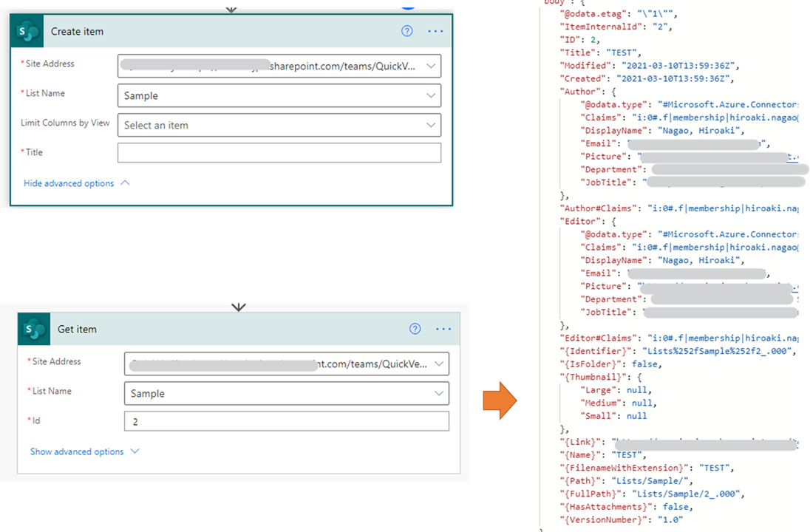Image resolution: width=810 pixels, height=532 pixels.
Task: Click the Create item card header title
Action: coord(77,32)
